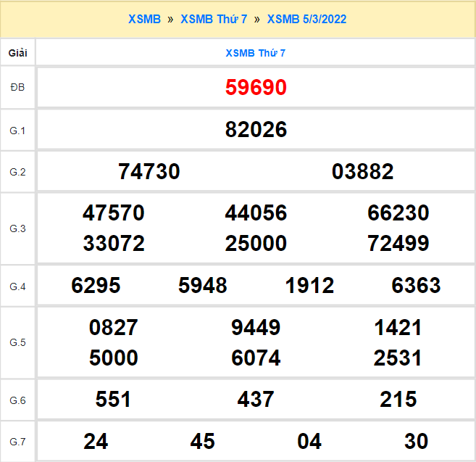Click the ĐB row label
476x462 pixels.
pyautogui.click(x=17, y=88)
